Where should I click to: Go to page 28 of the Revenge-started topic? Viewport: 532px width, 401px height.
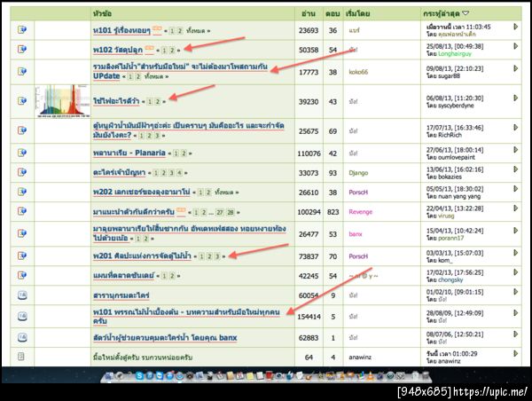click(x=231, y=212)
